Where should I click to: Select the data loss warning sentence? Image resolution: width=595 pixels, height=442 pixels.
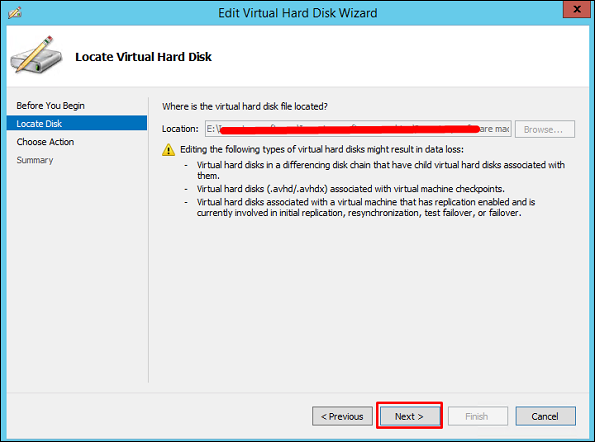click(x=322, y=149)
